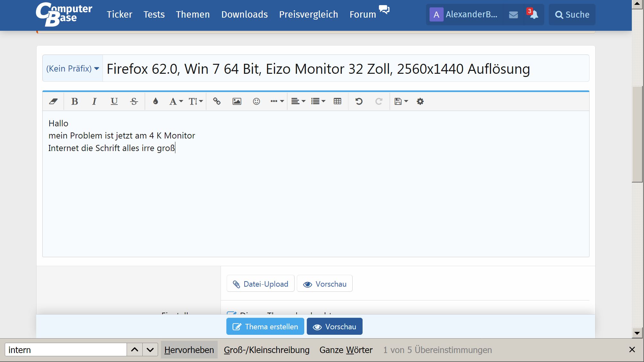Expand the text alignment dropdown
Viewport: 644px width, 362px height.
[298, 102]
